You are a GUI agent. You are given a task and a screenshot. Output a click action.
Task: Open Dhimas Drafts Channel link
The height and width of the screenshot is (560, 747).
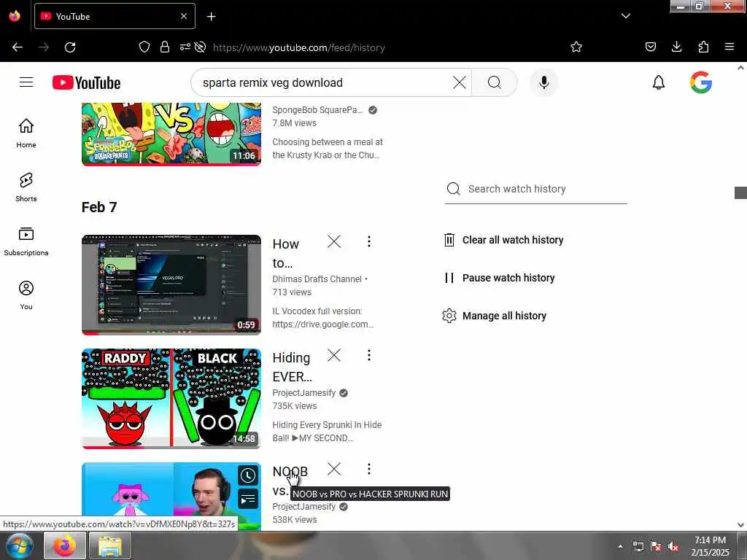[317, 279]
